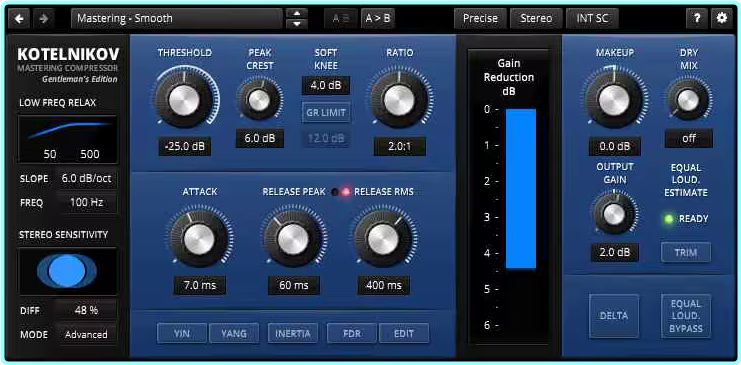Click the Threshold knob
Viewport: 741px width, 365px height.
click(x=184, y=101)
